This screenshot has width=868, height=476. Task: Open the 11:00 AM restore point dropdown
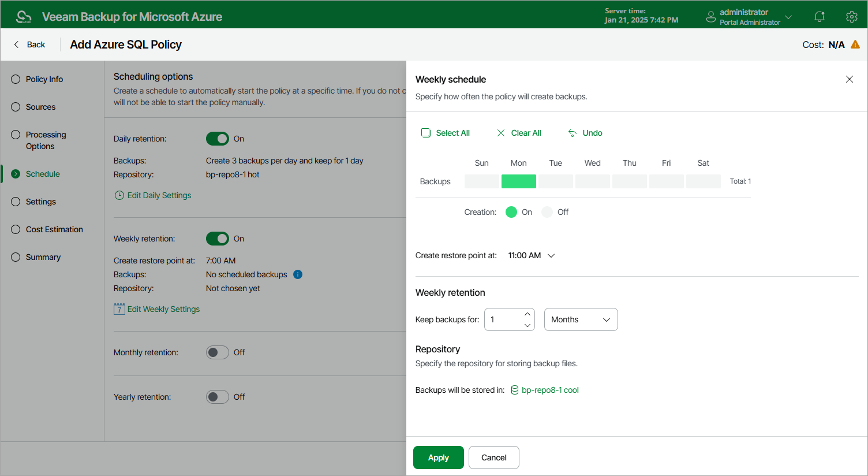click(x=532, y=255)
